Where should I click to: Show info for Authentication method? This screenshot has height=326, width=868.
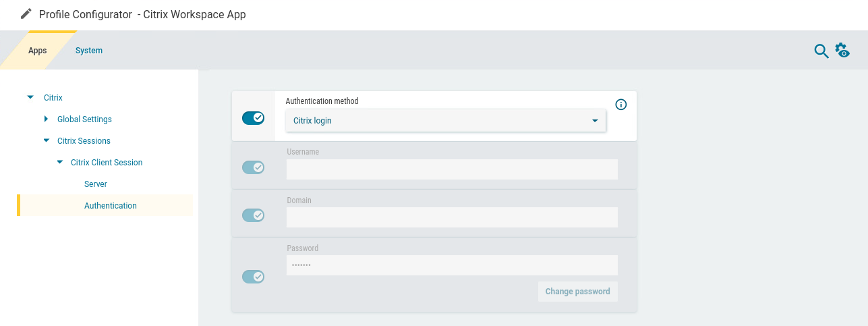pos(621,105)
